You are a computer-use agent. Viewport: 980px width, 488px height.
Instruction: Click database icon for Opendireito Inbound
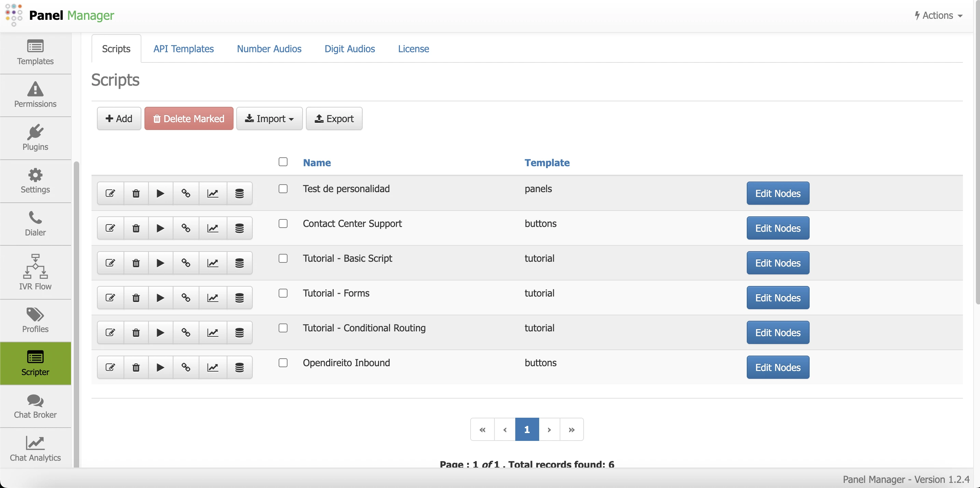click(239, 367)
